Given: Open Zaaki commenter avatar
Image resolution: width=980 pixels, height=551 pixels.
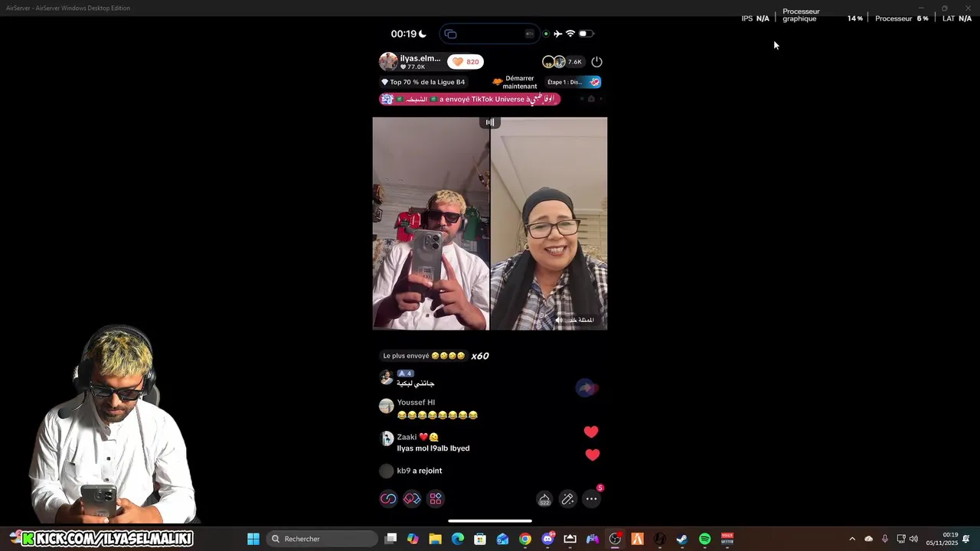Looking at the screenshot, I should [x=387, y=439].
